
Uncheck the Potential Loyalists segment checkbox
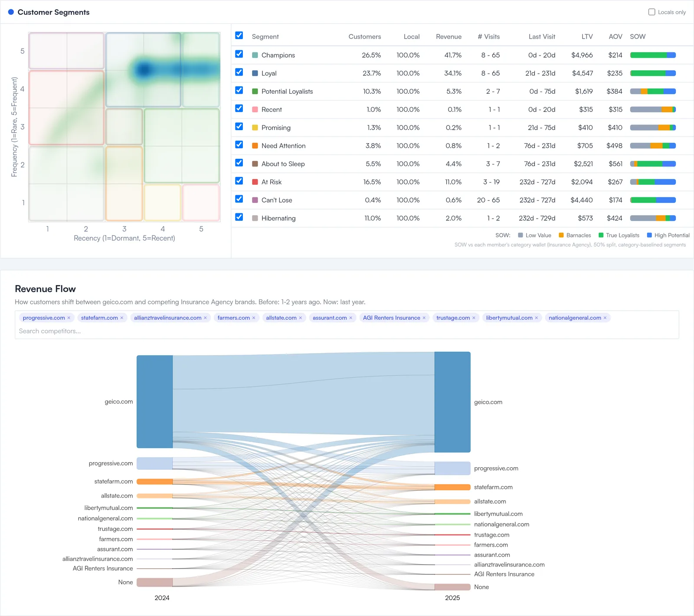tap(239, 90)
